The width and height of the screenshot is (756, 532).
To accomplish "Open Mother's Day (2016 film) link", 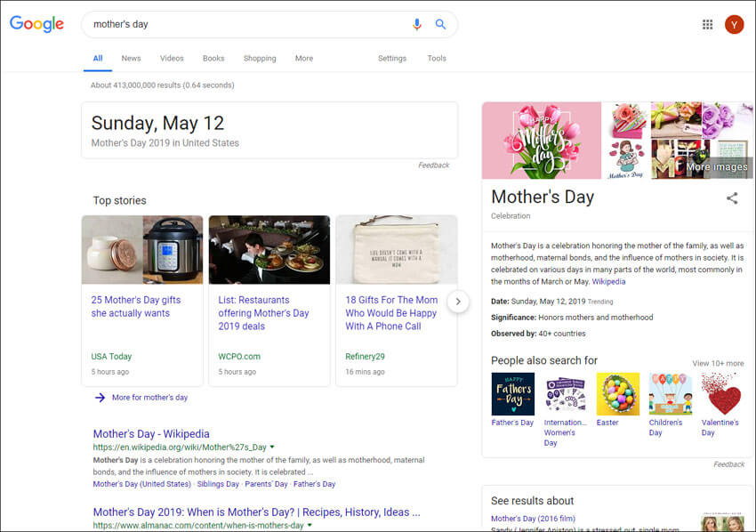I will pyautogui.click(x=533, y=519).
